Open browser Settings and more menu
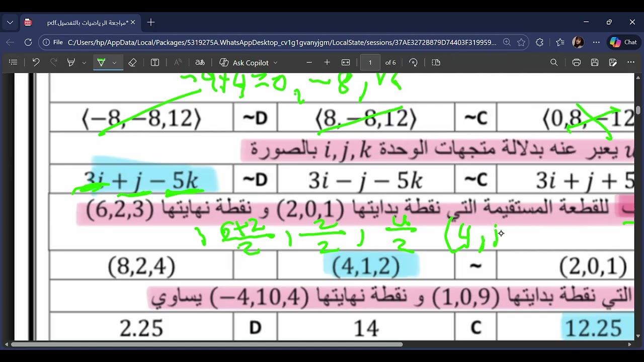This screenshot has height=362, width=644. point(596,42)
